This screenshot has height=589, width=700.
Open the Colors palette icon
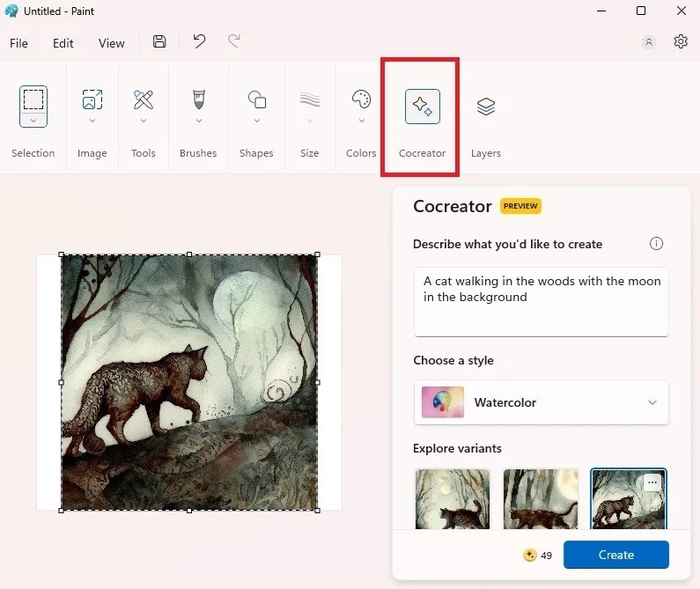click(x=361, y=99)
